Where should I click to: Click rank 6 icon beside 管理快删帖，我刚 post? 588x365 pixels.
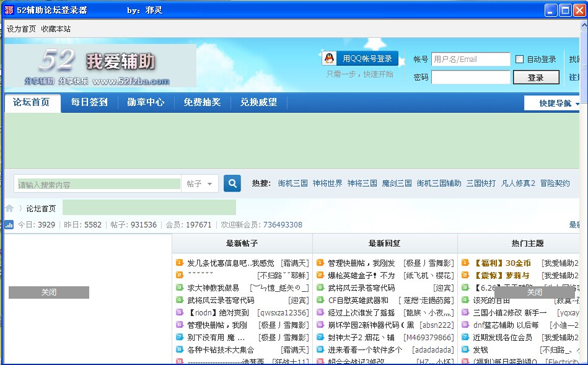180,325
